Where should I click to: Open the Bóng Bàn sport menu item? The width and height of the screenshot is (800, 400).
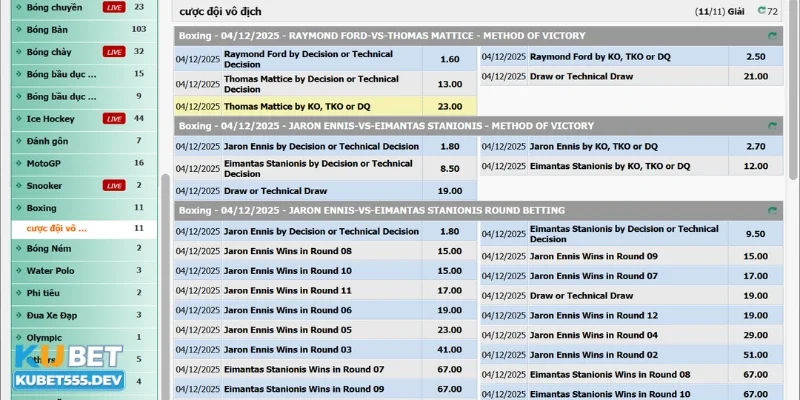[x=48, y=29]
